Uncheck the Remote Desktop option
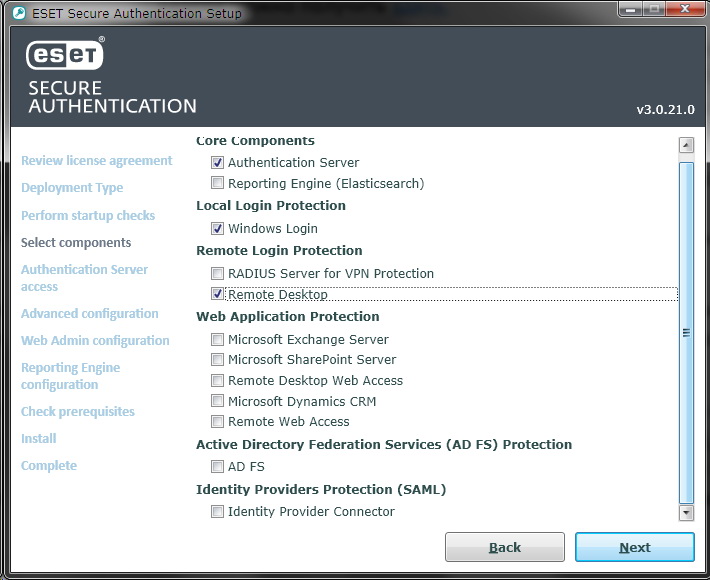The height and width of the screenshot is (580, 710). point(217,294)
